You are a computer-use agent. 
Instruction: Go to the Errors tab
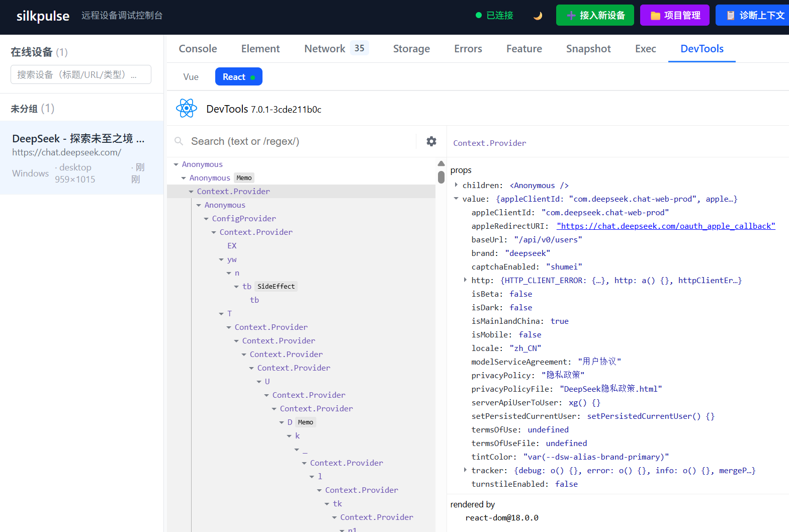click(x=468, y=49)
